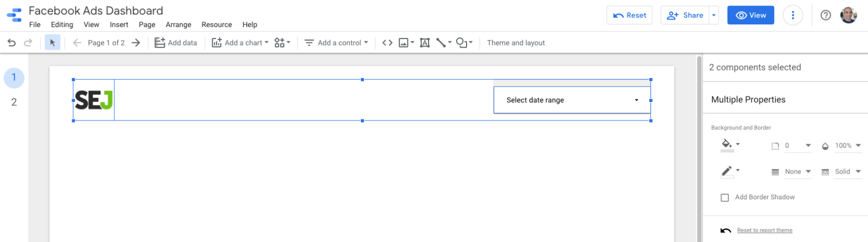Open community visualizations and components icon
Image resolution: width=868 pixels, height=242 pixels.
282,42
